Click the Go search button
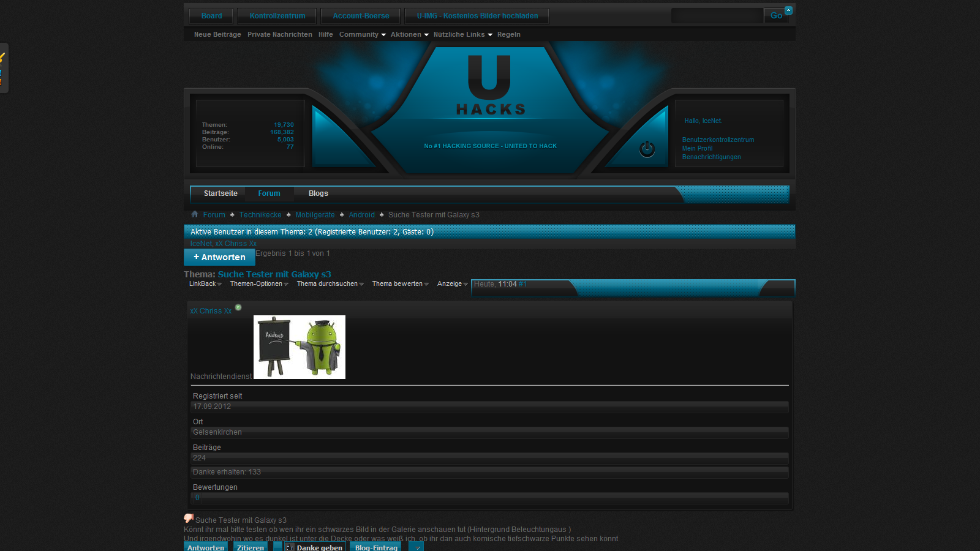Screen dimensions: 980x551 [776, 16]
